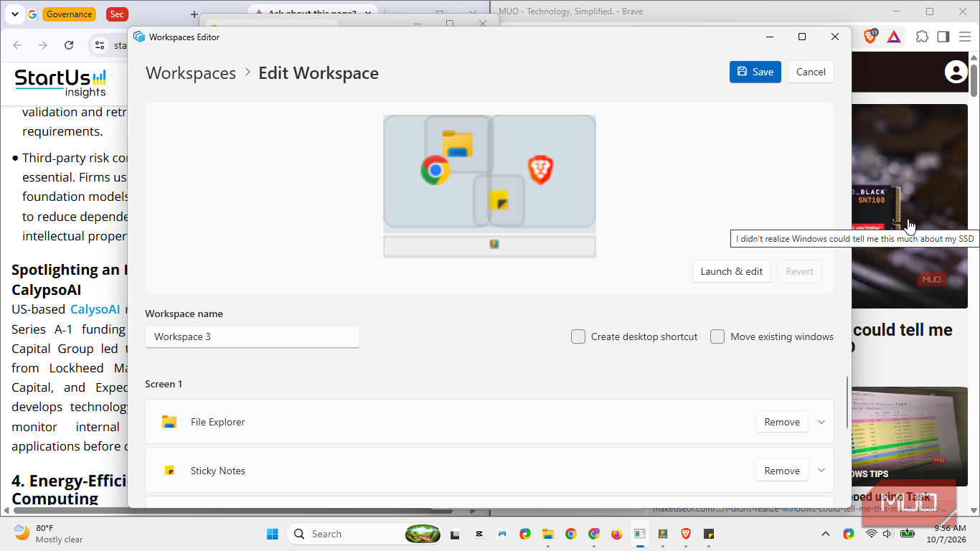Save the workspace with the Save button
The image size is (980, 551).
[x=755, y=72]
